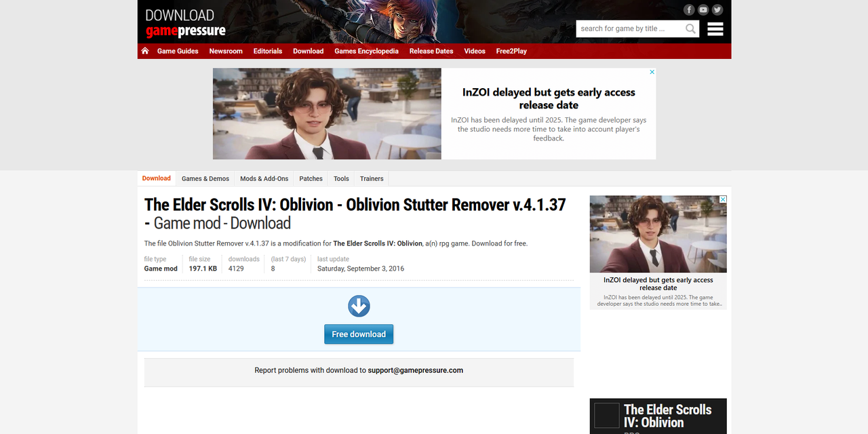This screenshot has width=868, height=434.
Task: Select Download in the red navigation bar
Action: click(x=308, y=51)
